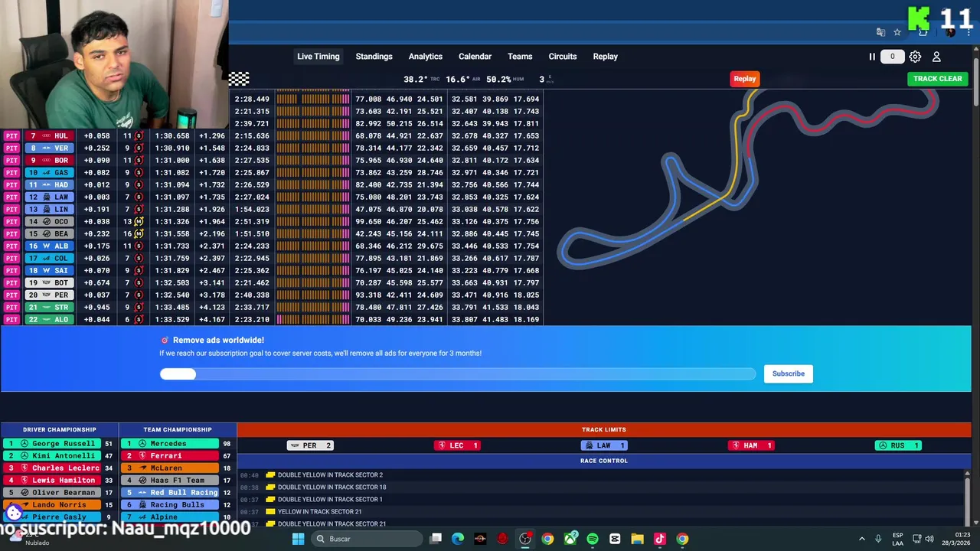Select Replay in the navigation bar
Screen dimensions: 980x551
tap(605, 57)
